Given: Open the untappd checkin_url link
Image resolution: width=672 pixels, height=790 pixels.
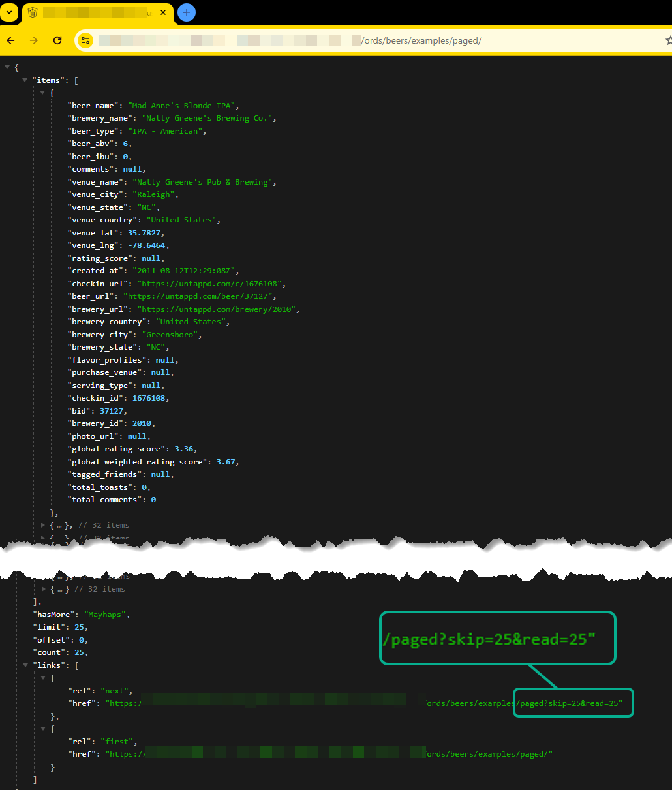Looking at the screenshot, I should coord(211,284).
